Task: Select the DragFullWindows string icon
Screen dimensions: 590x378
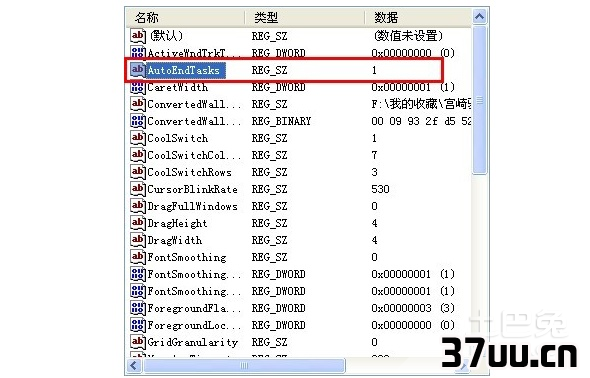Action: (137, 206)
